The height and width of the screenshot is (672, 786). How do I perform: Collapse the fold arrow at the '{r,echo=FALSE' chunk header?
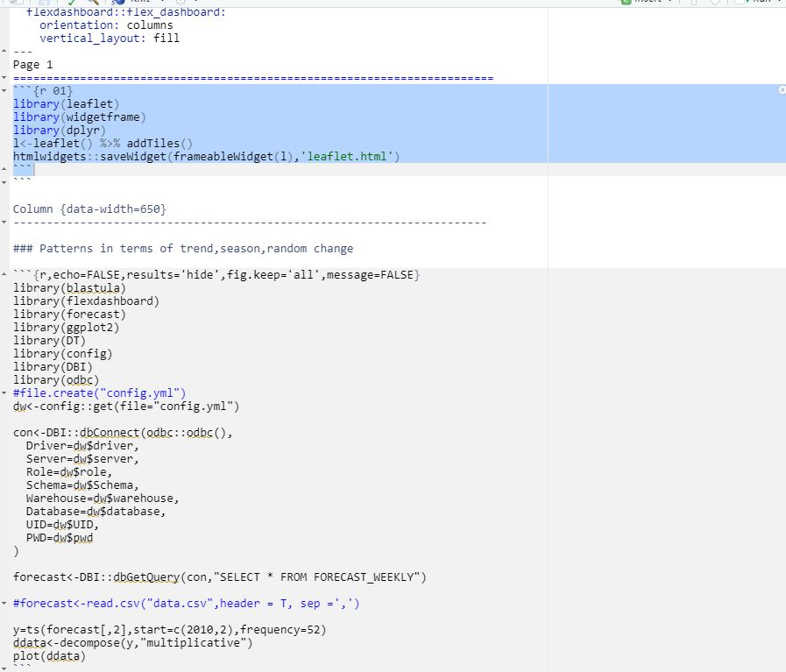click(4, 274)
